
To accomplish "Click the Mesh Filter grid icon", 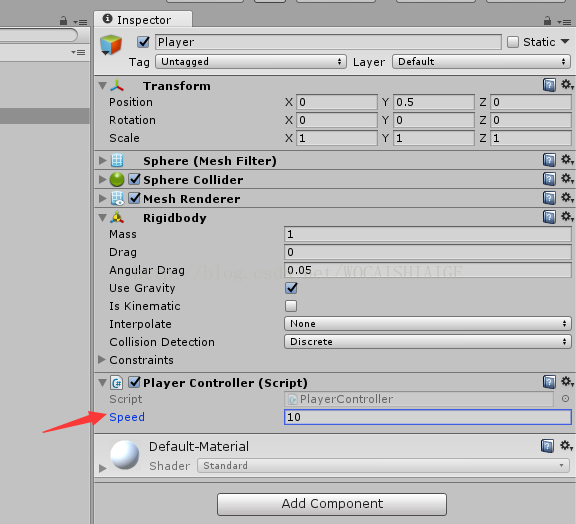I will [117, 161].
